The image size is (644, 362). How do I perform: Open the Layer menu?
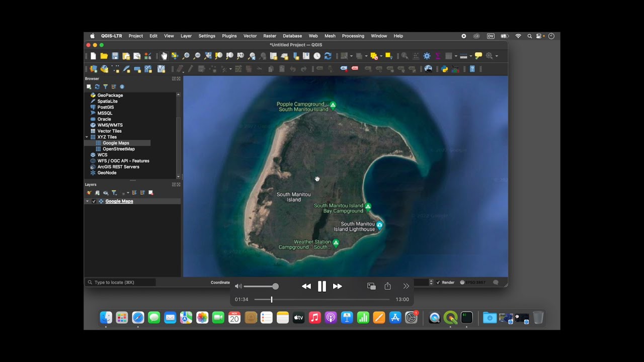point(186,36)
